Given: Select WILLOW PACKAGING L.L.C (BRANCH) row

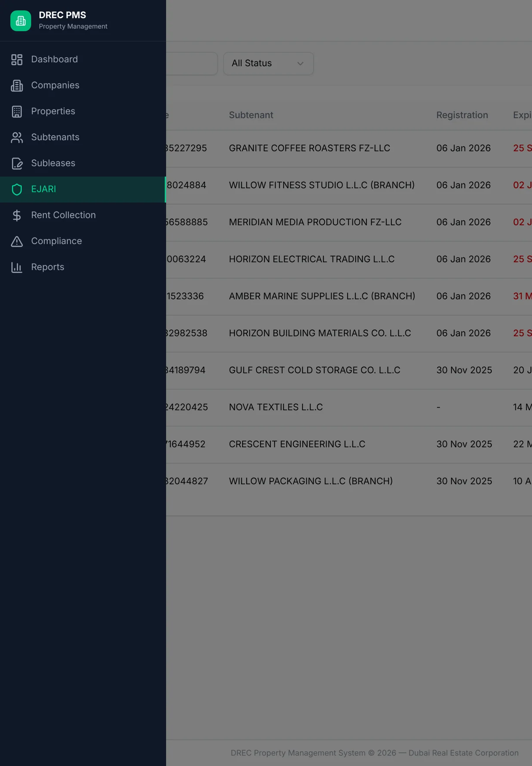Looking at the screenshot, I should pos(349,481).
